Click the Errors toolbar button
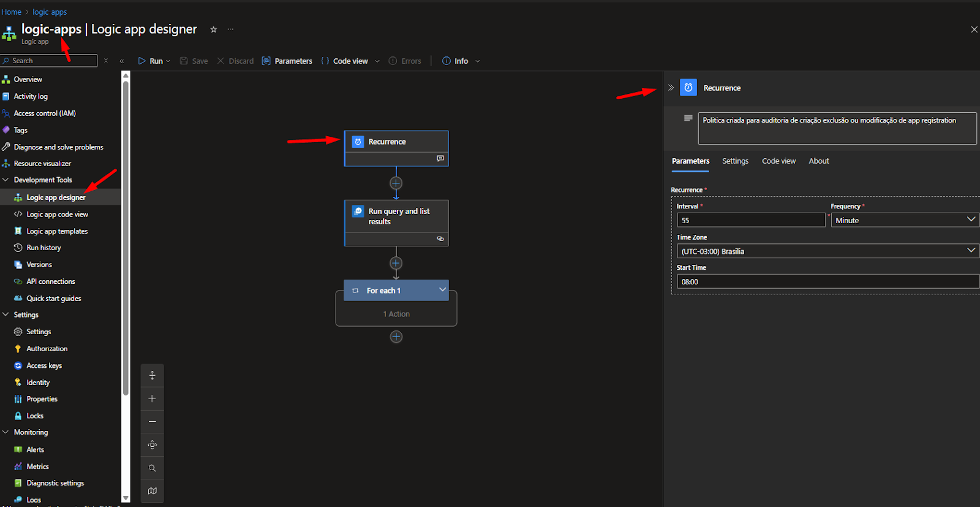Viewport: 980px width, 507px height. [405, 61]
